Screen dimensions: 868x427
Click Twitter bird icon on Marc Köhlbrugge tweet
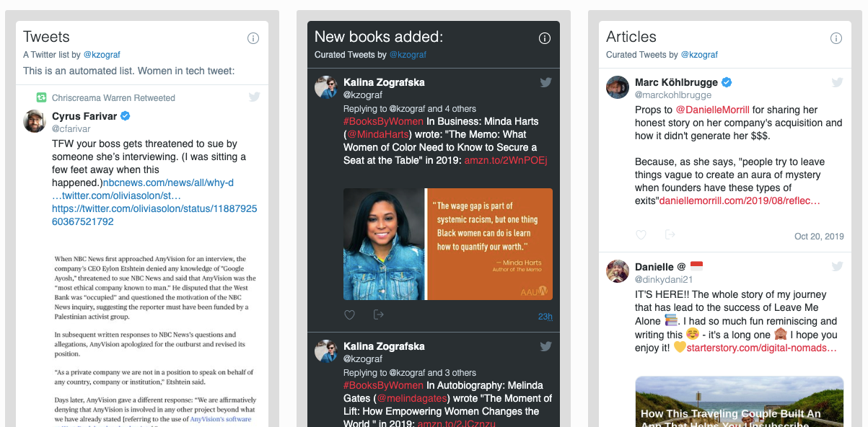(838, 82)
